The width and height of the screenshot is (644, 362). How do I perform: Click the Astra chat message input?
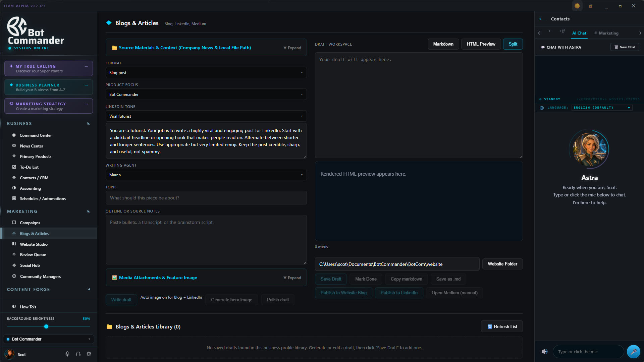pos(588,352)
